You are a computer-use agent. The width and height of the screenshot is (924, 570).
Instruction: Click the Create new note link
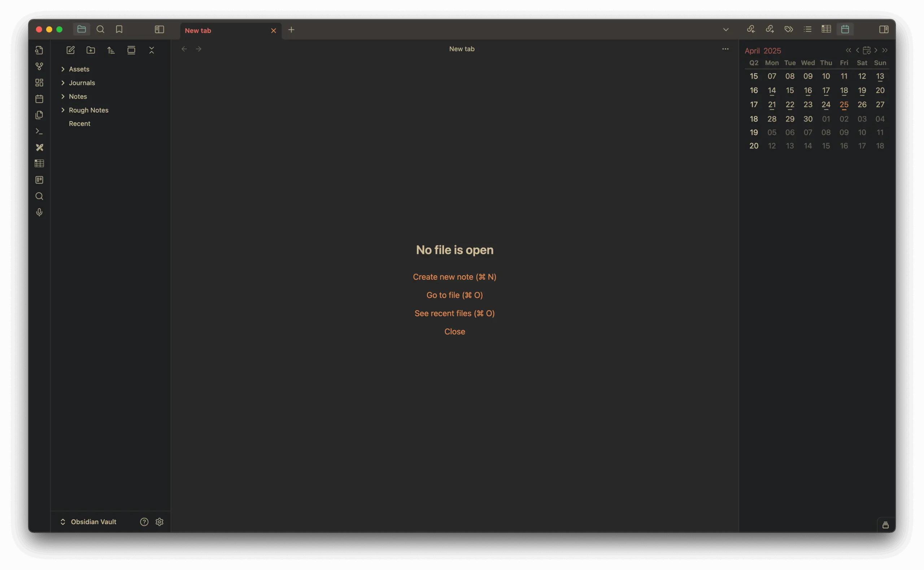click(454, 277)
